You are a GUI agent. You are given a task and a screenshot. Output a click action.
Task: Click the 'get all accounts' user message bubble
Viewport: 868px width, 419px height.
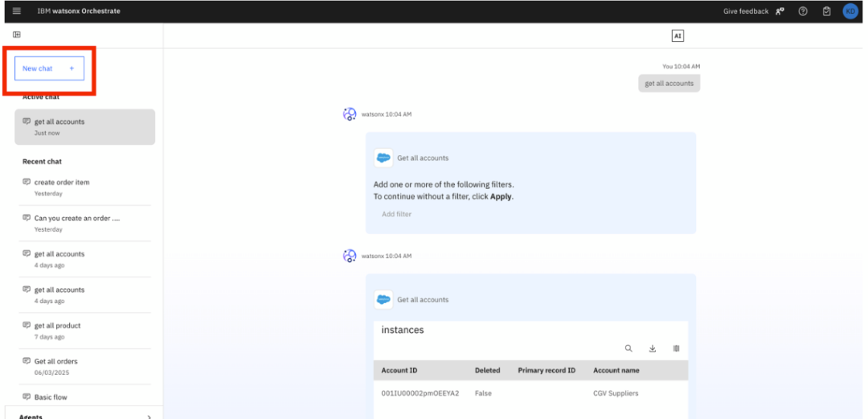[x=669, y=83]
